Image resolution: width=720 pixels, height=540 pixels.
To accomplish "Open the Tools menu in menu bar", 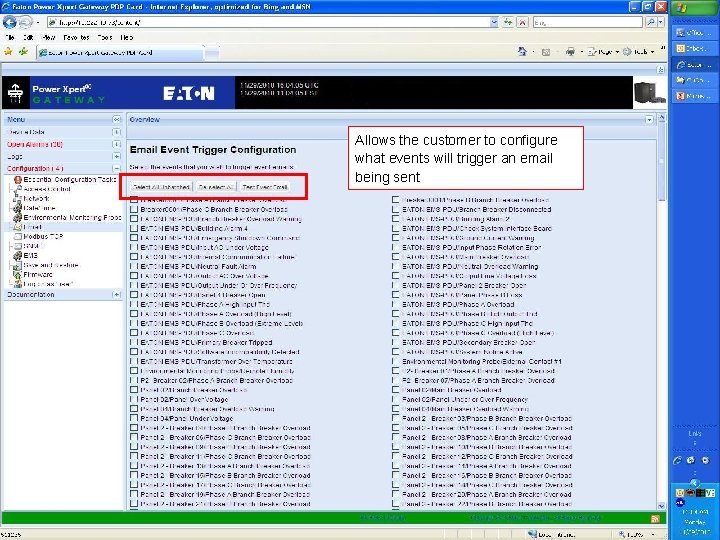I will click(105, 38).
